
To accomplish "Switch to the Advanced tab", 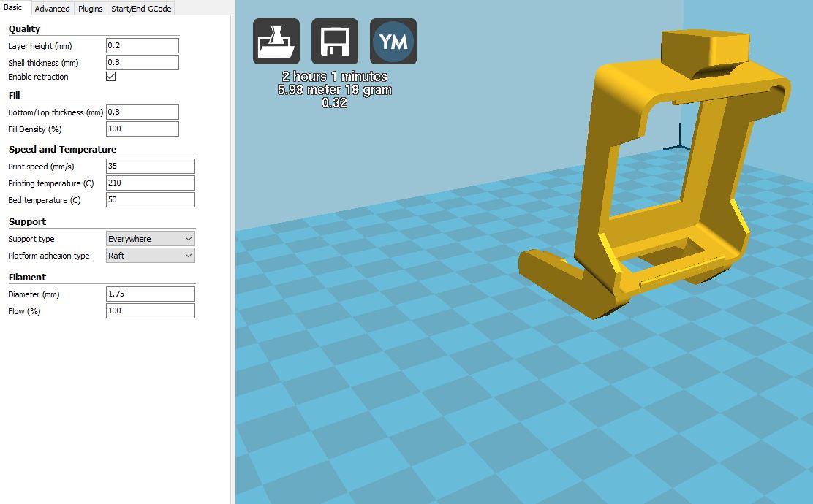I will click(53, 9).
